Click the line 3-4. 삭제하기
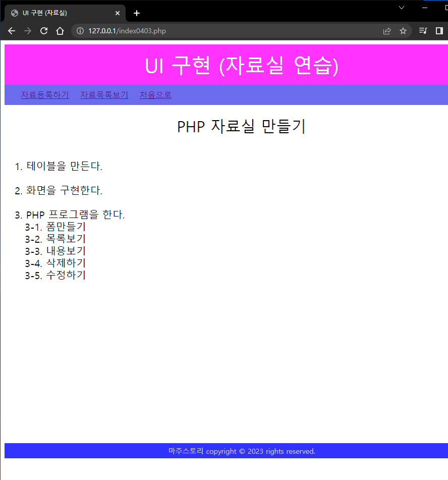 point(55,263)
